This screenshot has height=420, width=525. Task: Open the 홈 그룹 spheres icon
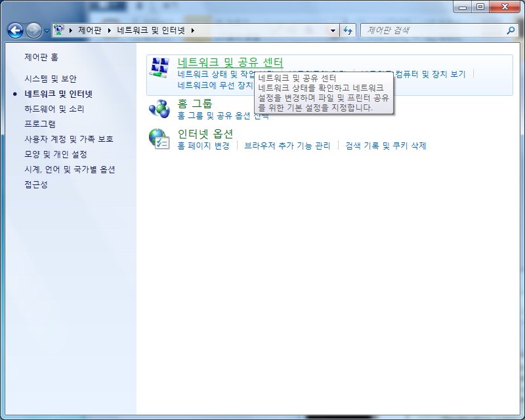coord(159,108)
